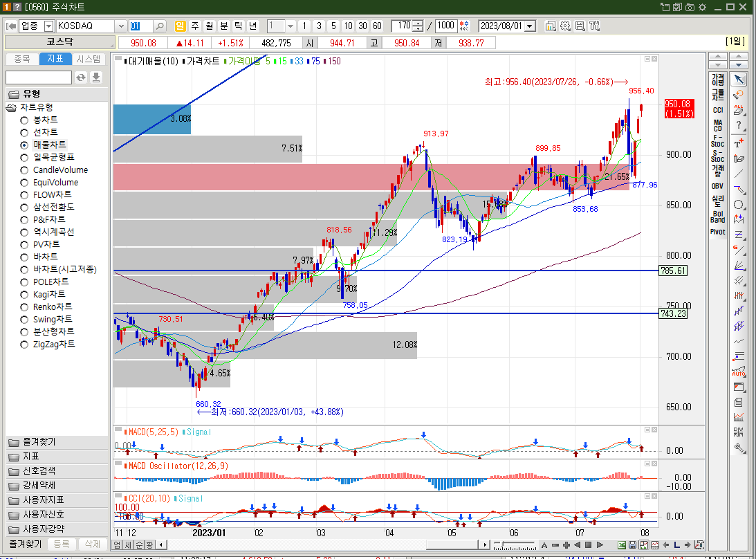
Task: Collapse the 차트유형 tree node
Action: coord(11,107)
